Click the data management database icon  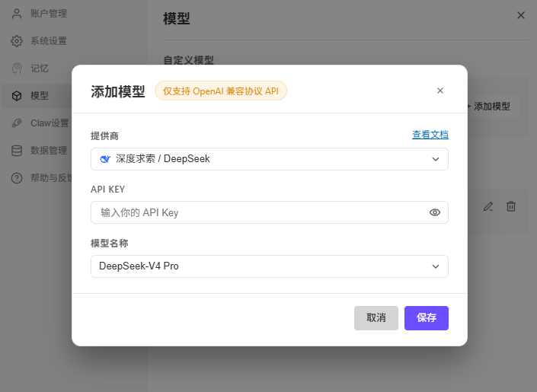(17, 151)
